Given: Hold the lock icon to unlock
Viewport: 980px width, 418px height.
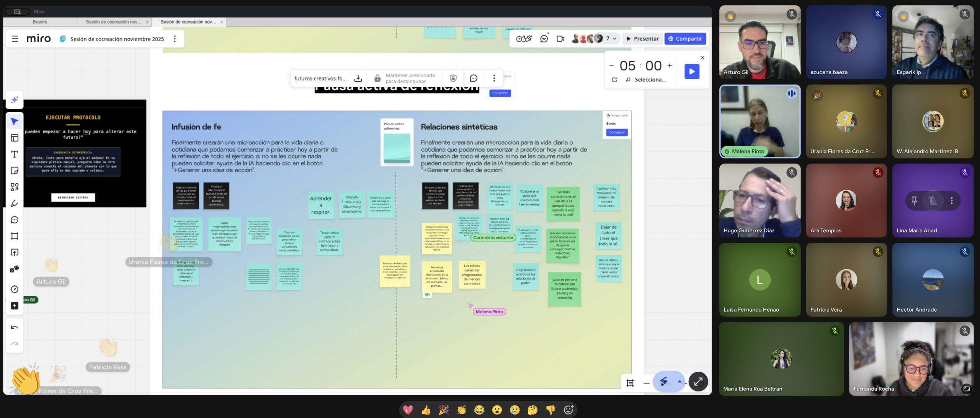Looking at the screenshot, I should 377,78.
